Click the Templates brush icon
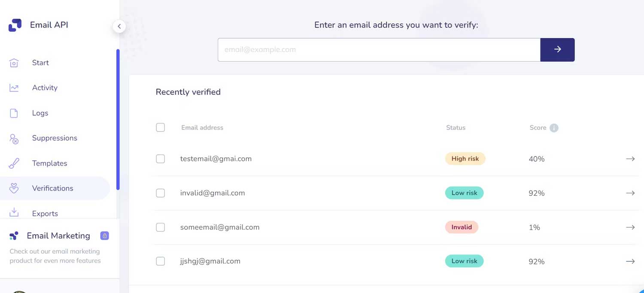644x293 pixels. pyautogui.click(x=14, y=163)
